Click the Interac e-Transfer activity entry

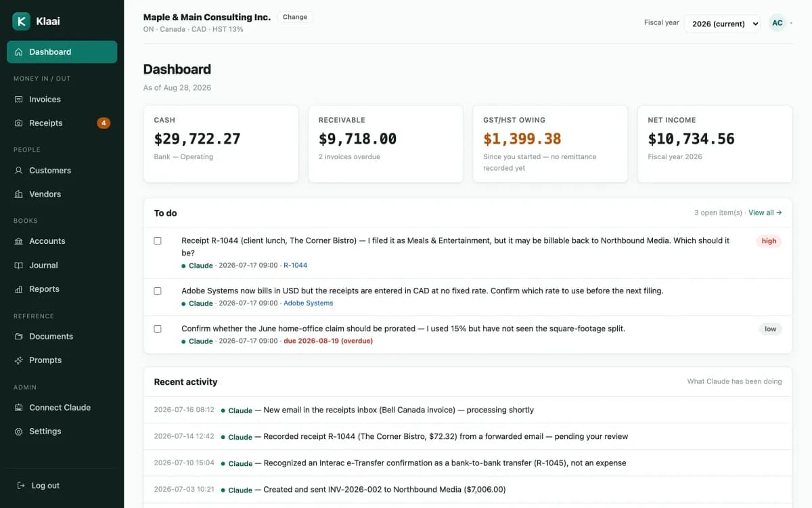tap(468, 463)
